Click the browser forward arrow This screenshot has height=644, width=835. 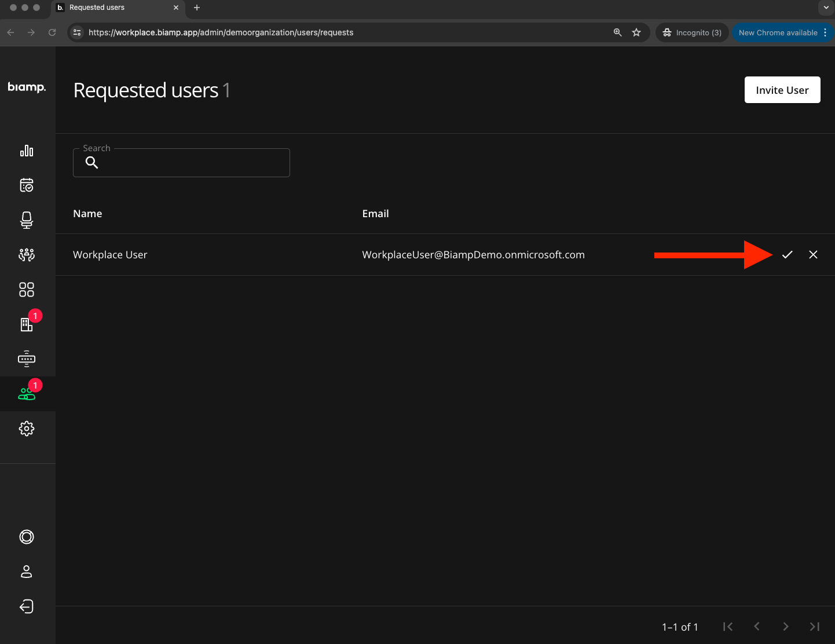click(31, 32)
